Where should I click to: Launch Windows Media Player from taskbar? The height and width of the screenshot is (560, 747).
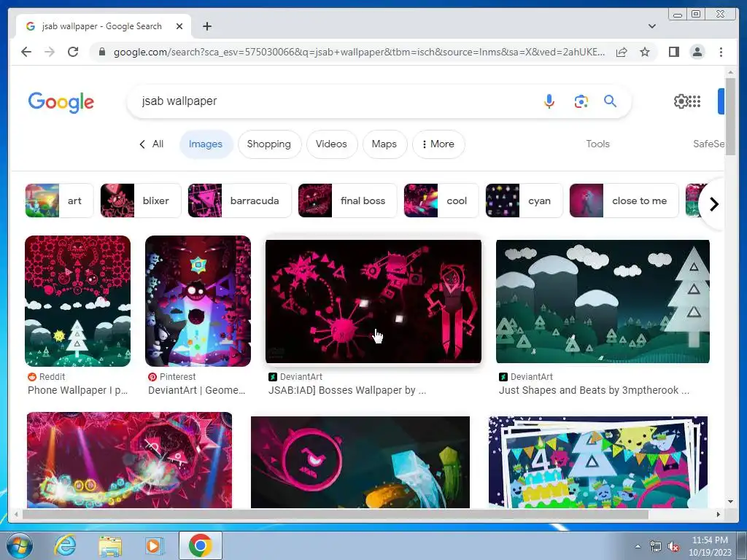click(154, 545)
